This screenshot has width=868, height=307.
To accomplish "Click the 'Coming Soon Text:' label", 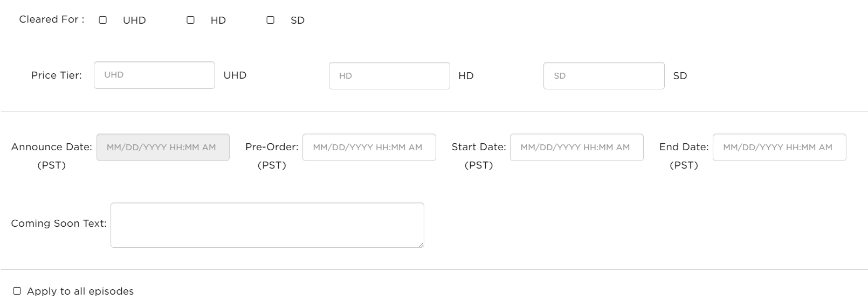I will tap(59, 223).
